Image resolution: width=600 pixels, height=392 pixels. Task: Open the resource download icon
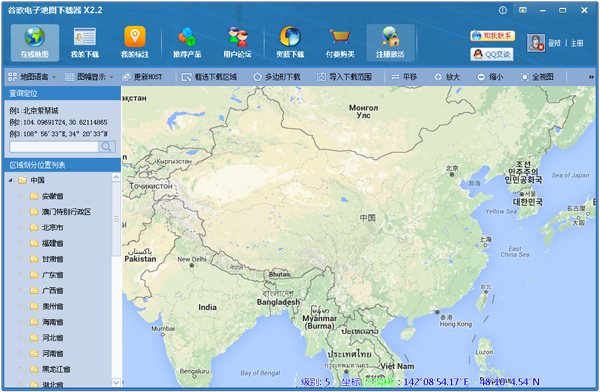pos(290,37)
